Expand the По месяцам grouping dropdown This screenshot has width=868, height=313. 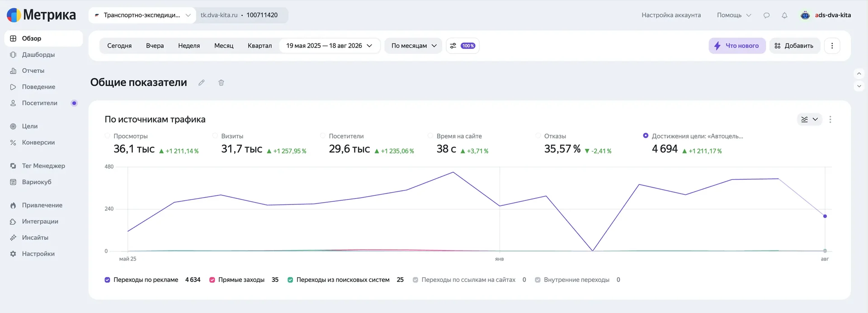click(414, 46)
